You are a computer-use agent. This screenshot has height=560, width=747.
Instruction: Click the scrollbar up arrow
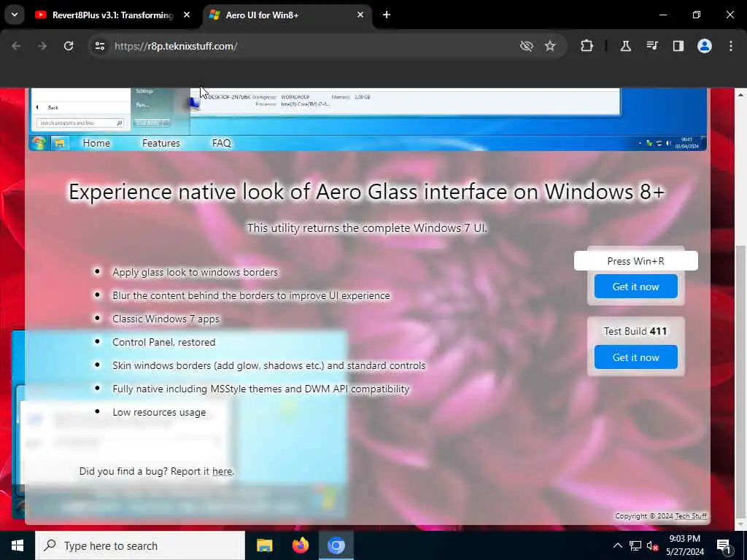(x=740, y=96)
